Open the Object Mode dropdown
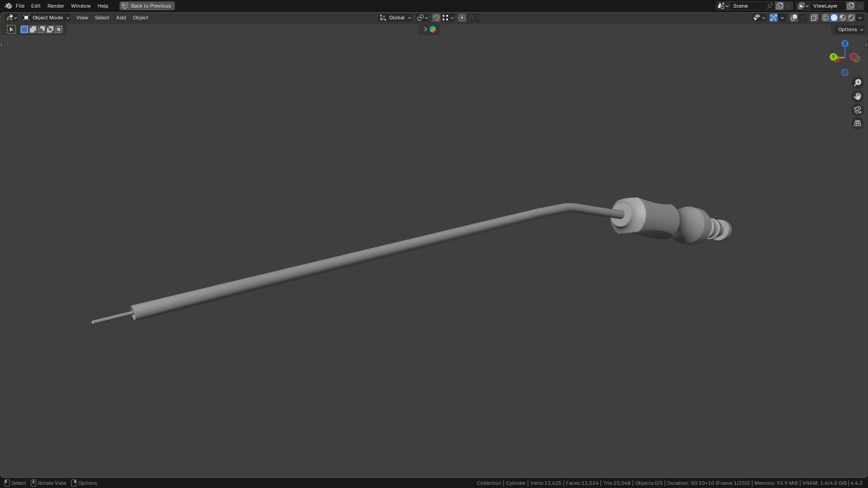Screen dimensions: 868x488 46,18
